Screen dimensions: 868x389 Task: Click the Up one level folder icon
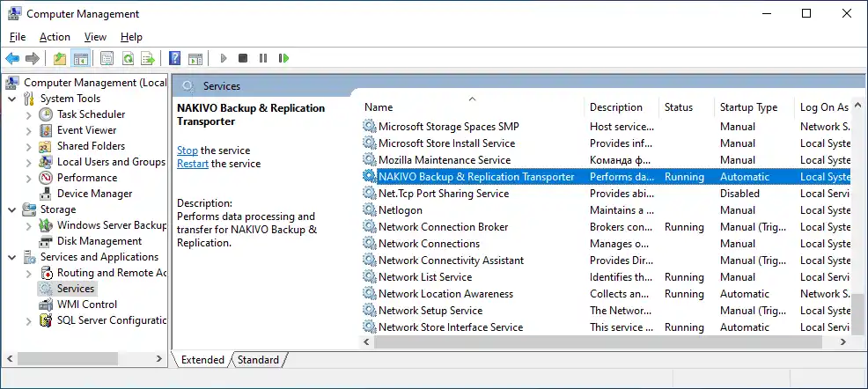point(60,58)
